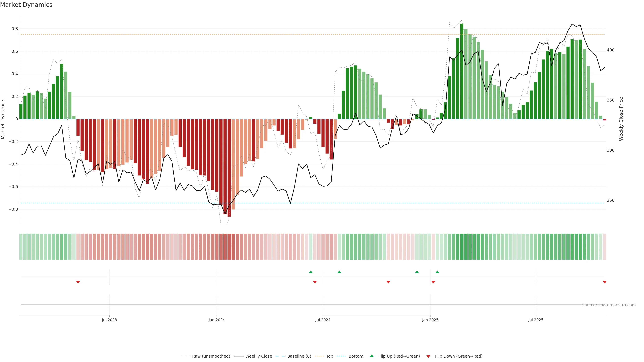
Task: Click green triangle icon in Flip Up legend
Action: click(372, 356)
